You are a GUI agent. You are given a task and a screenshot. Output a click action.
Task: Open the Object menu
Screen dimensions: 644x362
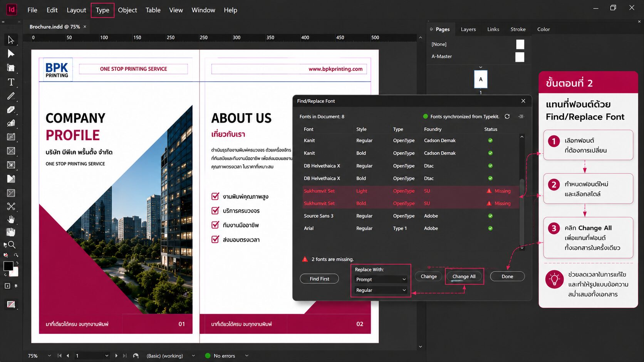click(x=127, y=10)
